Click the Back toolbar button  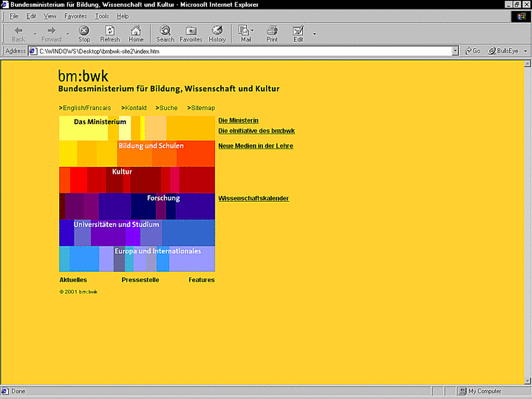click(x=18, y=33)
